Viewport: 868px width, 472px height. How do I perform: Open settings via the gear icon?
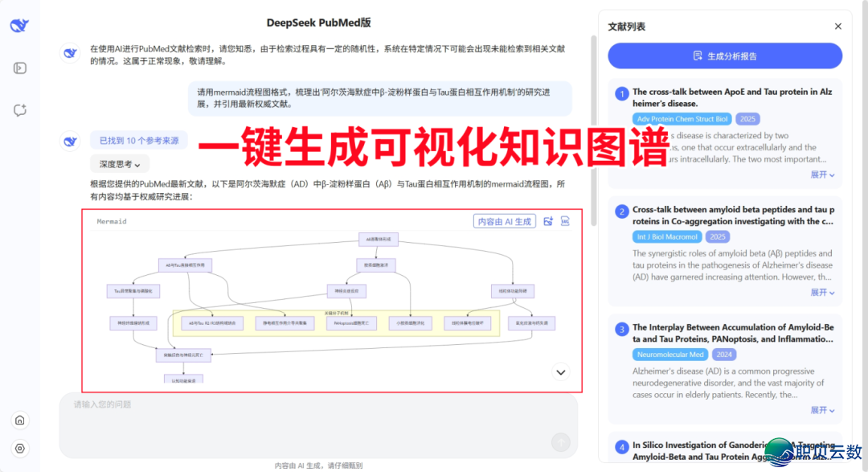(19, 448)
